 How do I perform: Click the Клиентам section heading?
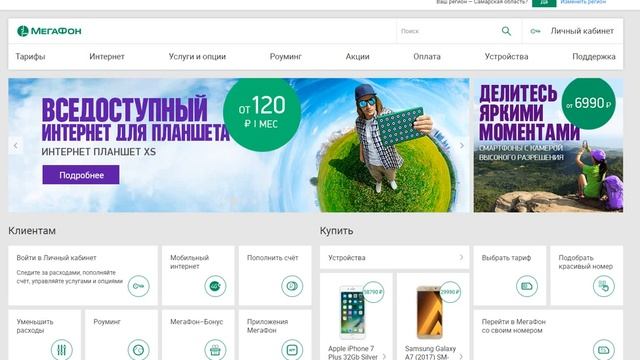pyautogui.click(x=32, y=231)
